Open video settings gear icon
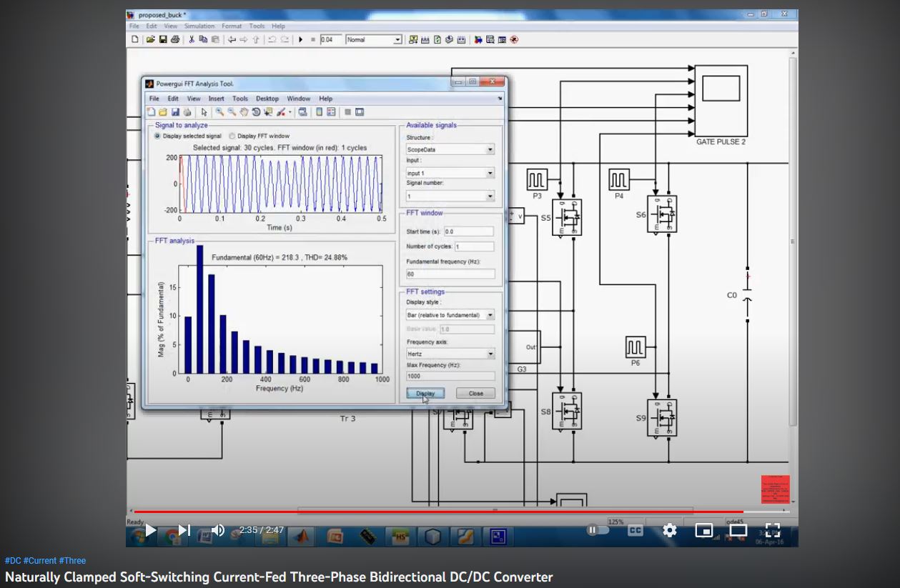Viewport: 900px width, 588px height. pos(669,530)
